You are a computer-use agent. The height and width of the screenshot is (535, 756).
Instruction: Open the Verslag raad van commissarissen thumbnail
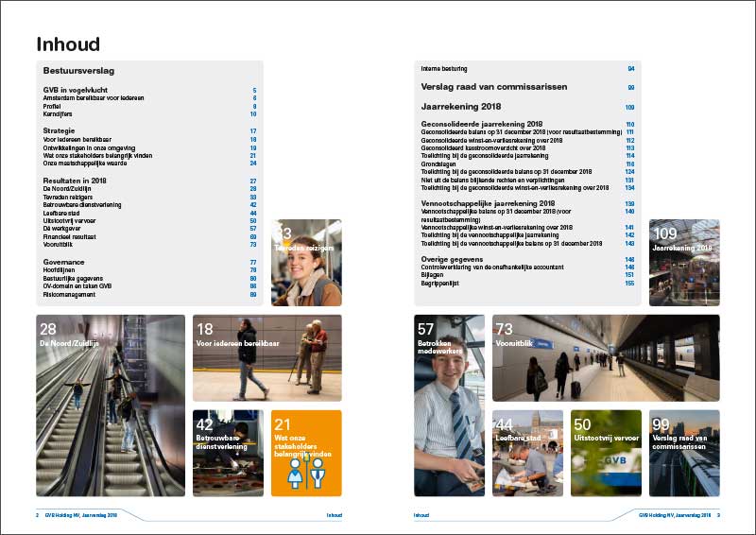click(684, 453)
